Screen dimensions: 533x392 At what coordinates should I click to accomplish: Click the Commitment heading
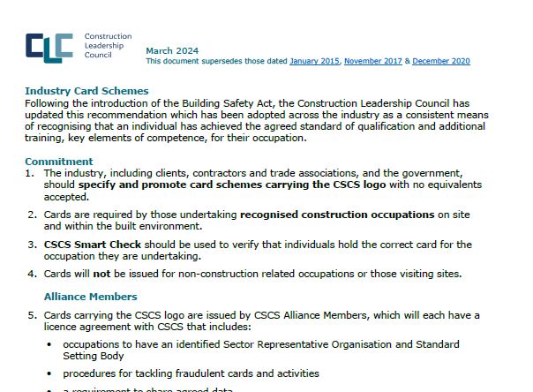tap(59, 162)
